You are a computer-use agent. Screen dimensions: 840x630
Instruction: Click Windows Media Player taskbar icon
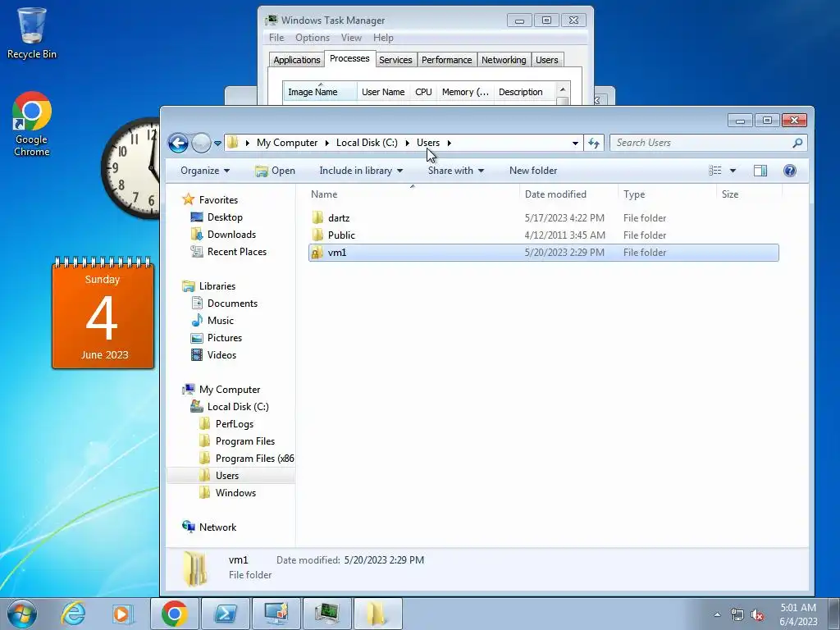click(x=122, y=614)
